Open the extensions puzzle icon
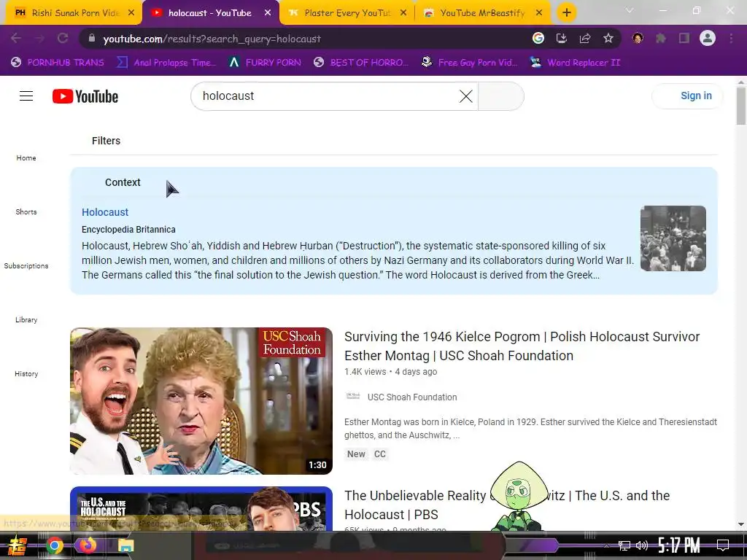The width and height of the screenshot is (747, 560). (661, 39)
